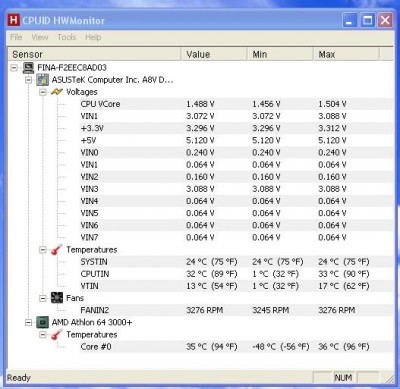
Task: Click the thermometer icon under ASUSTeK
Action: click(x=57, y=250)
